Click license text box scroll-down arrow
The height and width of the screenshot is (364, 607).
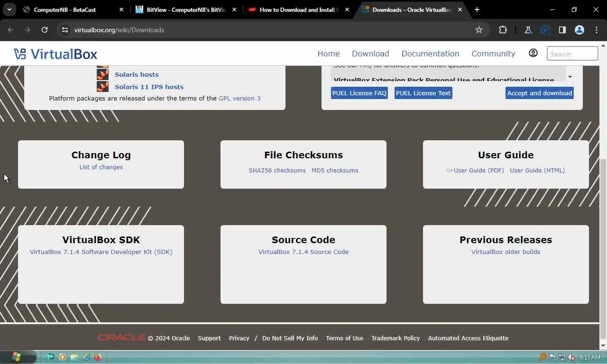click(570, 77)
